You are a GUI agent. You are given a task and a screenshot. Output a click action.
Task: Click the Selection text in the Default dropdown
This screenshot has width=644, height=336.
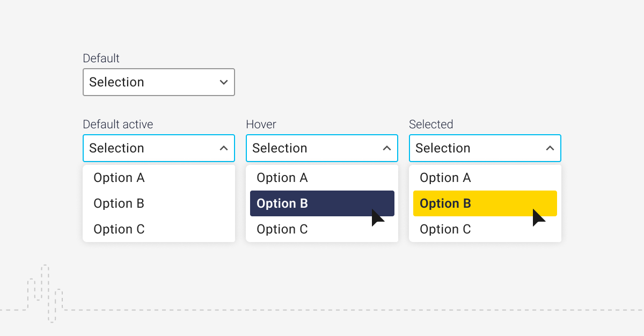(116, 82)
